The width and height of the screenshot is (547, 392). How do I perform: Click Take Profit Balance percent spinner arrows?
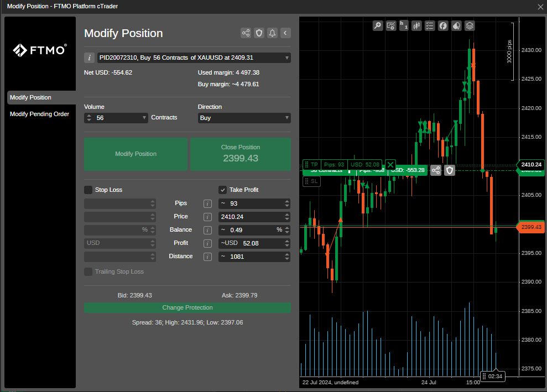tap(286, 230)
